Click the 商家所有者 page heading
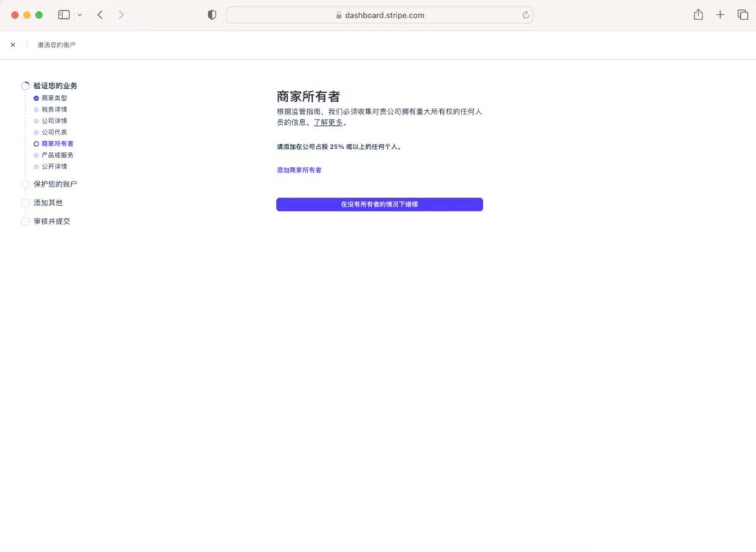 tap(308, 97)
